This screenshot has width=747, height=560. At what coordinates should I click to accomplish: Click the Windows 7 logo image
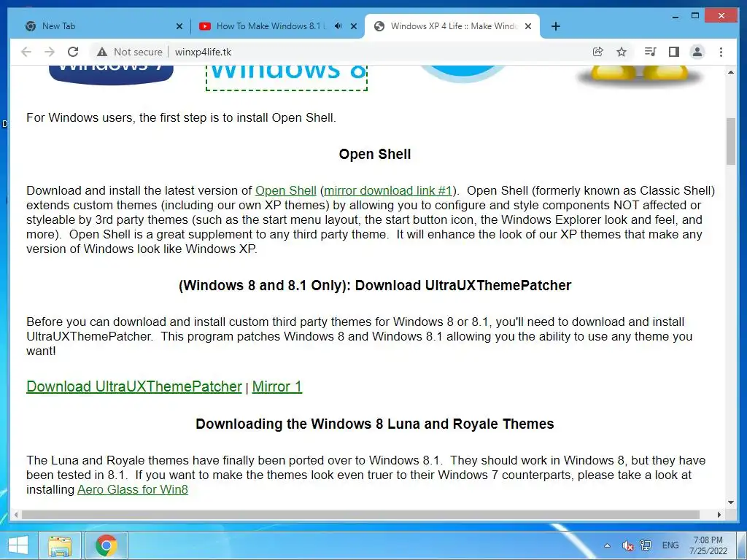tap(111, 75)
